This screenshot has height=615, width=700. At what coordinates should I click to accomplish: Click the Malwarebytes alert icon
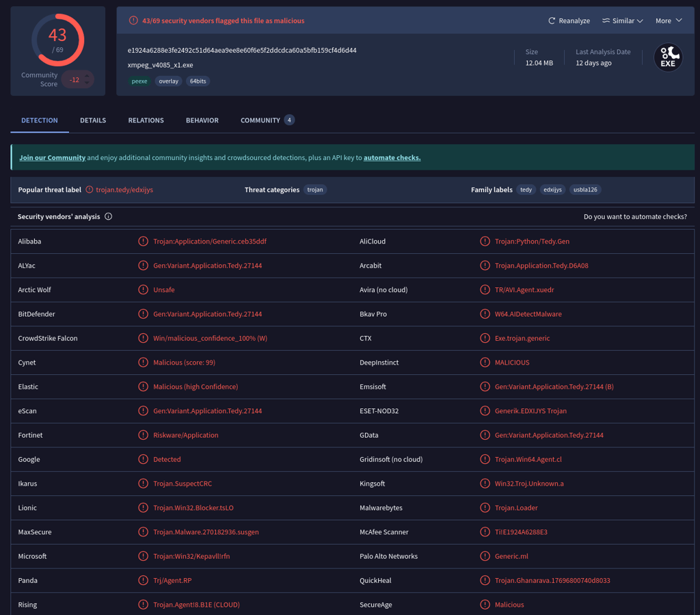(x=485, y=508)
